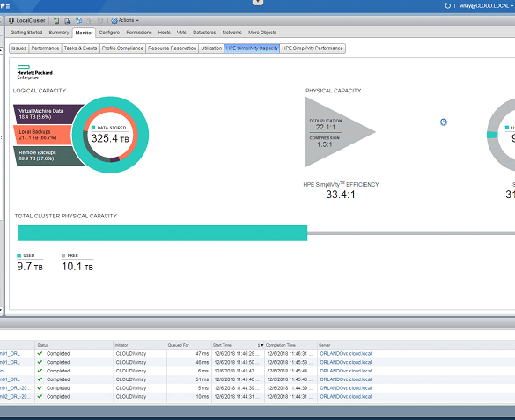The image size is (515, 420).
Task: Click the Move Hosts into cluster icon
Action: [x=67, y=20]
